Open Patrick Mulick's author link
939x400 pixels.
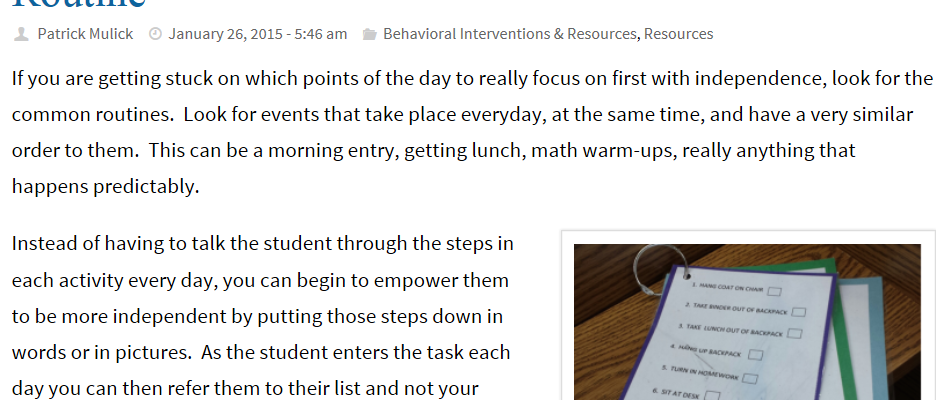85,34
